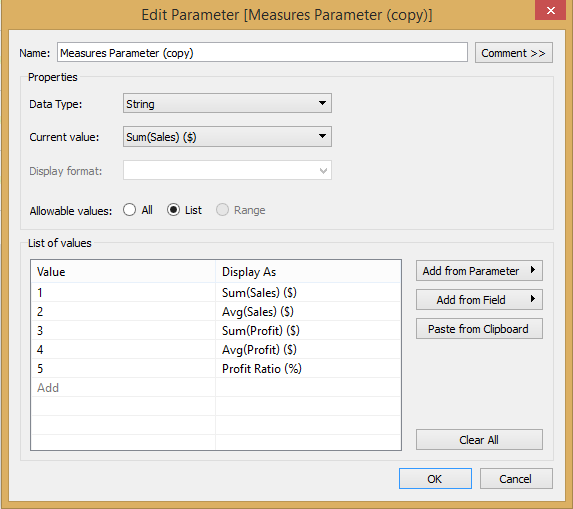Screen dimensions: 573x509
Task: Select the Sum(Profit) ($) display entry
Action: click(x=261, y=331)
